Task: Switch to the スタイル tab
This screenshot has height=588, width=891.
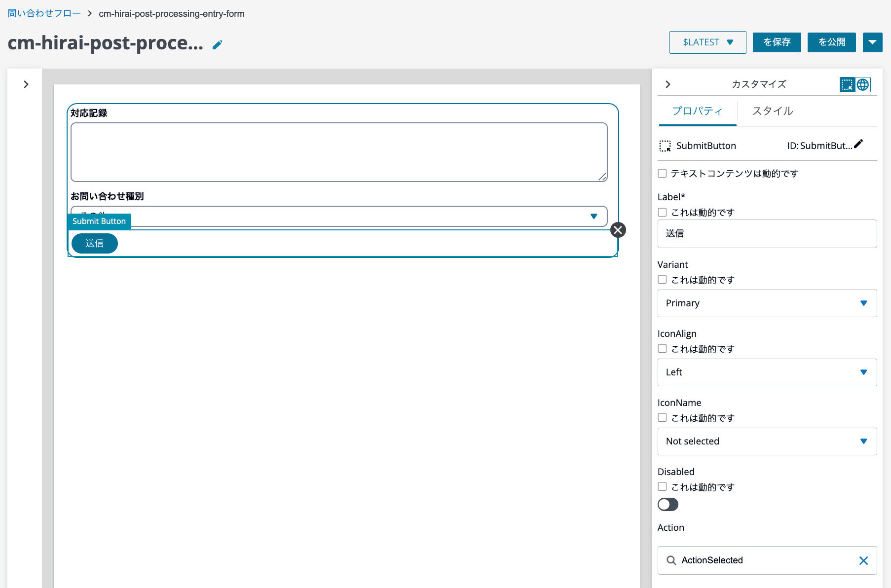Action: 773,111
